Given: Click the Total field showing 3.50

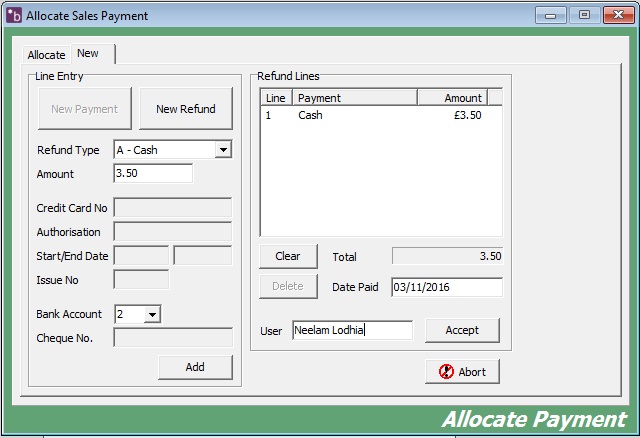Looking at the screenshot, I should pyautogui.click(x=447, y=256).
